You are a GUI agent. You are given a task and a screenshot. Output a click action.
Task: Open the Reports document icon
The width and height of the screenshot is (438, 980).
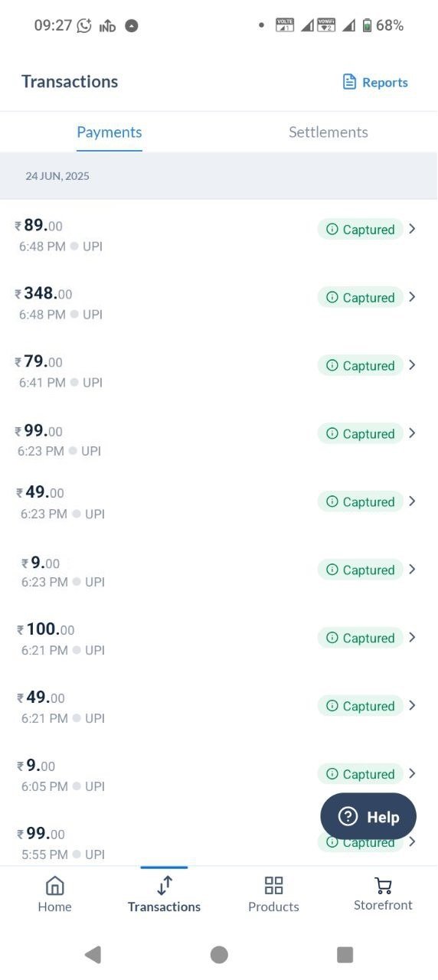349,82
